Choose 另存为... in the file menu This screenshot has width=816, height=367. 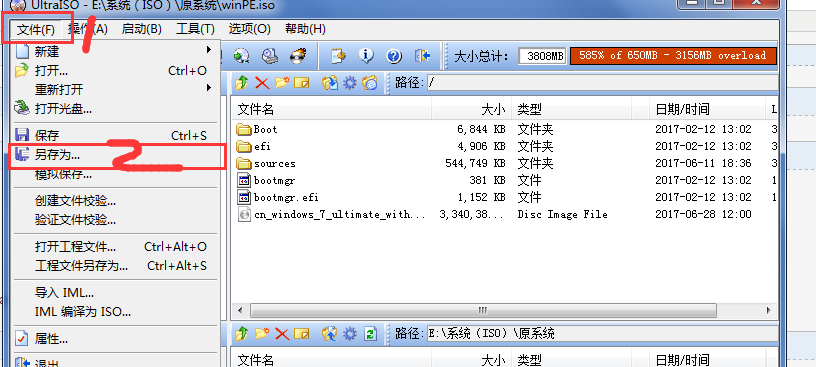point(115,155)
